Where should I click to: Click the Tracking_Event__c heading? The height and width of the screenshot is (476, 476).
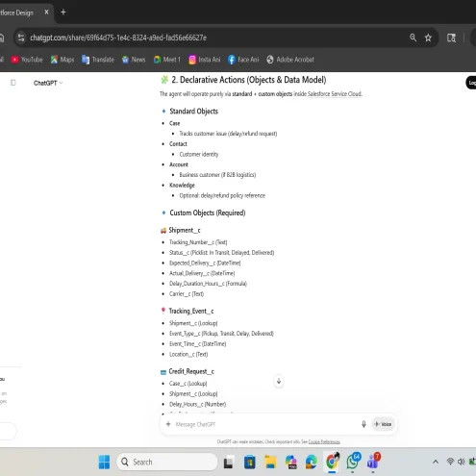pos(191,311)
